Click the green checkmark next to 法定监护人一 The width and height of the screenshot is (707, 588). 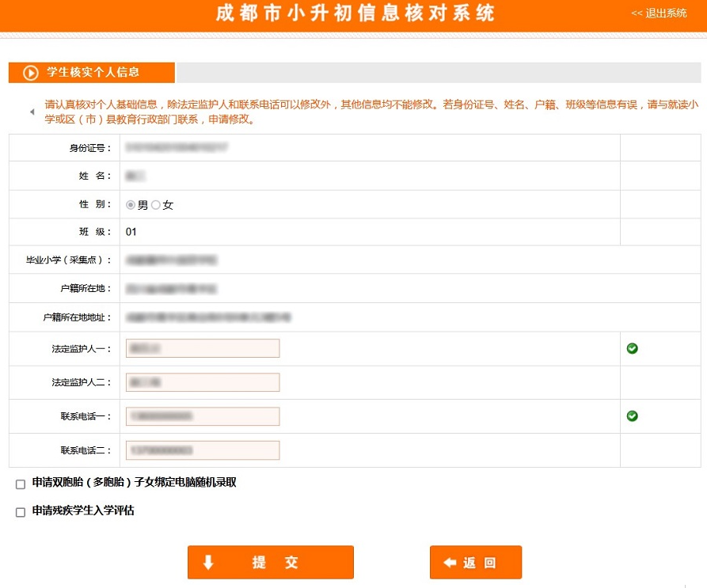point(632,348)
